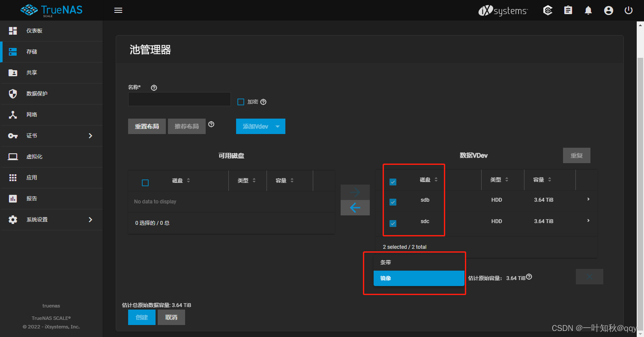Click the Data Protection (数据保护) shield icon
644x337 pixels.
[x=13, y=94]
